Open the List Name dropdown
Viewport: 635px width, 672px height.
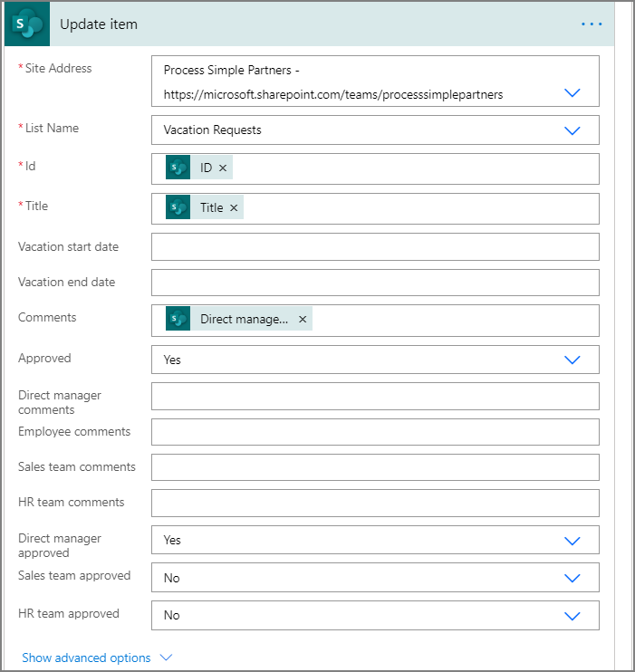(572, 130)
